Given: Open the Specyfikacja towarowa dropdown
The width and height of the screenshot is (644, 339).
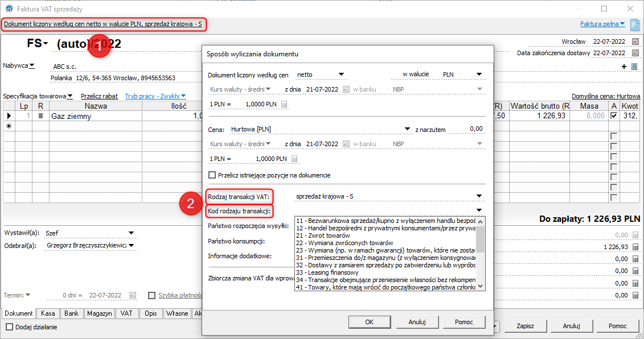Looking at the screenshot, I should click(x=70, y=97).
